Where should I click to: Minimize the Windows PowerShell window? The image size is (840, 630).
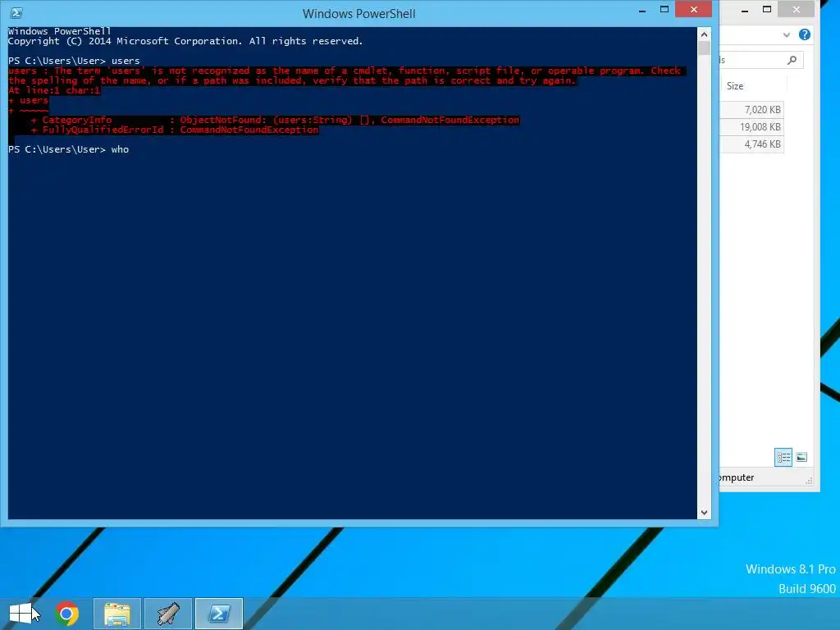pos(641,10)
